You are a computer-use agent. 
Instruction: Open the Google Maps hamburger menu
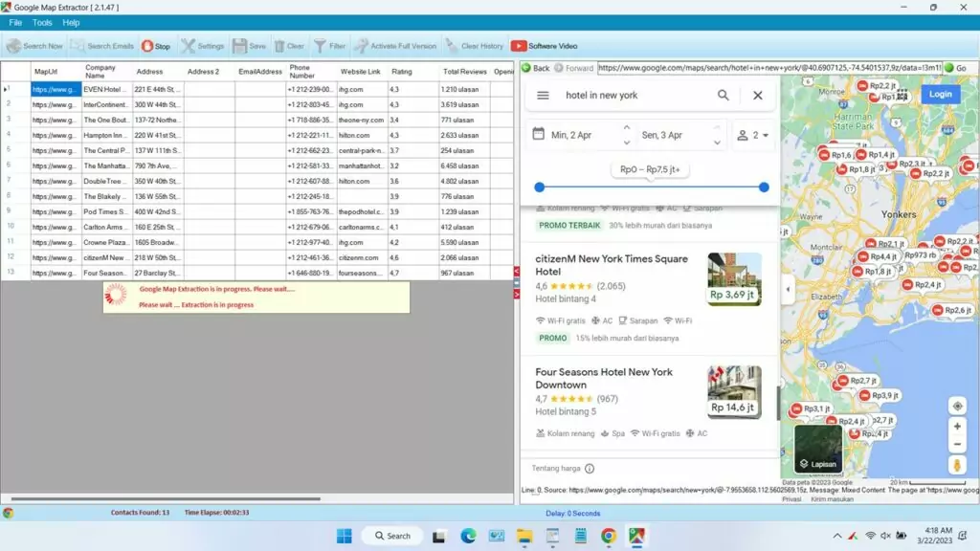click(x=543, y=96)
